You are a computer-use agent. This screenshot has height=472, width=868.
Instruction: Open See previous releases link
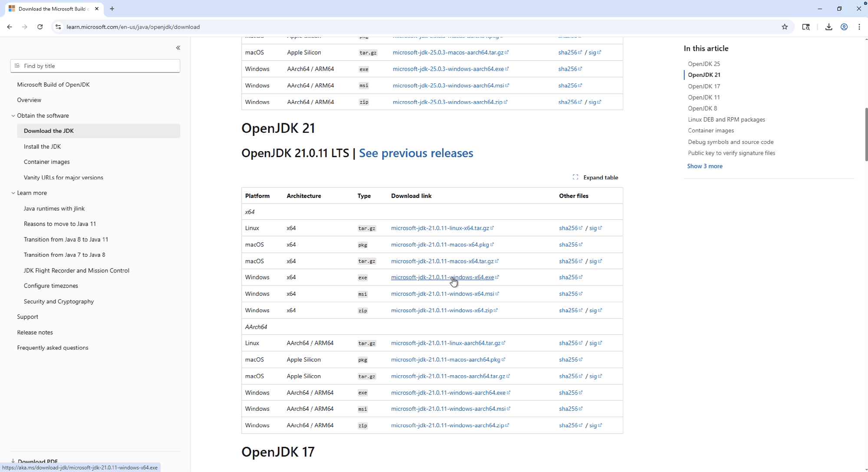pos(416,153)
